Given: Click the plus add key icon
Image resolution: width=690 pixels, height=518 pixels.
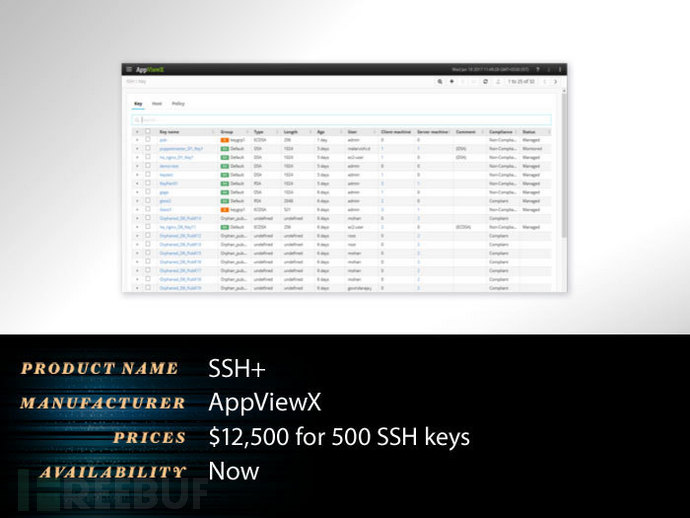Looking at the screenshot, I should (x=451, y=81).
